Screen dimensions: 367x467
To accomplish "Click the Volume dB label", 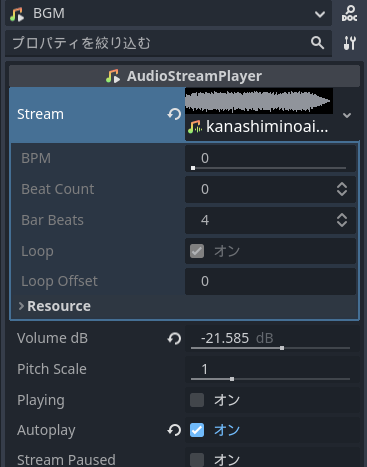I will [52, 338].
